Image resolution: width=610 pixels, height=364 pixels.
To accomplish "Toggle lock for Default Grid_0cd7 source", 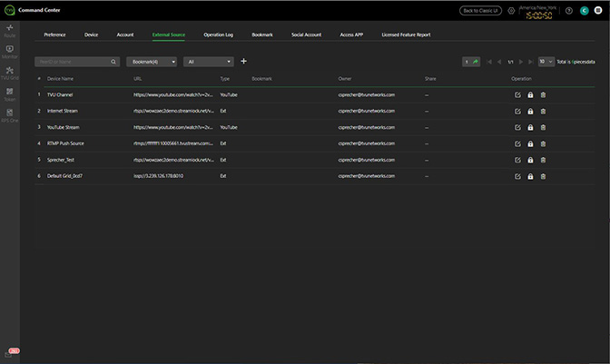I will pos(530,176).
